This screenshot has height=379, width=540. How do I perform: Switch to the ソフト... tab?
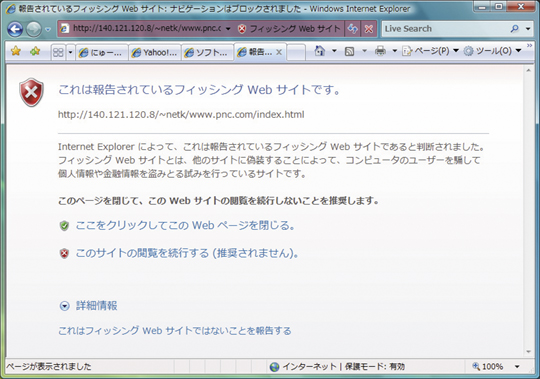208,52
